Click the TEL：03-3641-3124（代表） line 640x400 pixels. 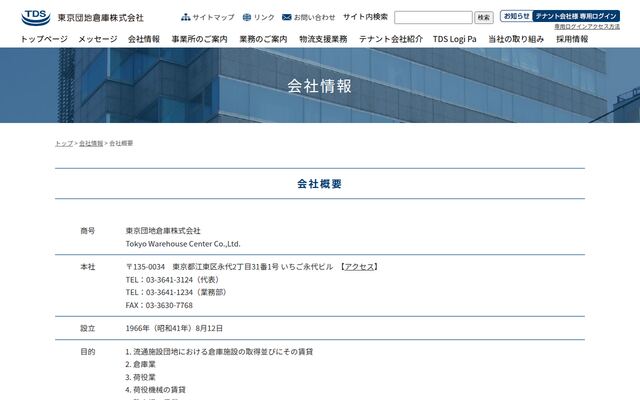click(x=173, y=280)
